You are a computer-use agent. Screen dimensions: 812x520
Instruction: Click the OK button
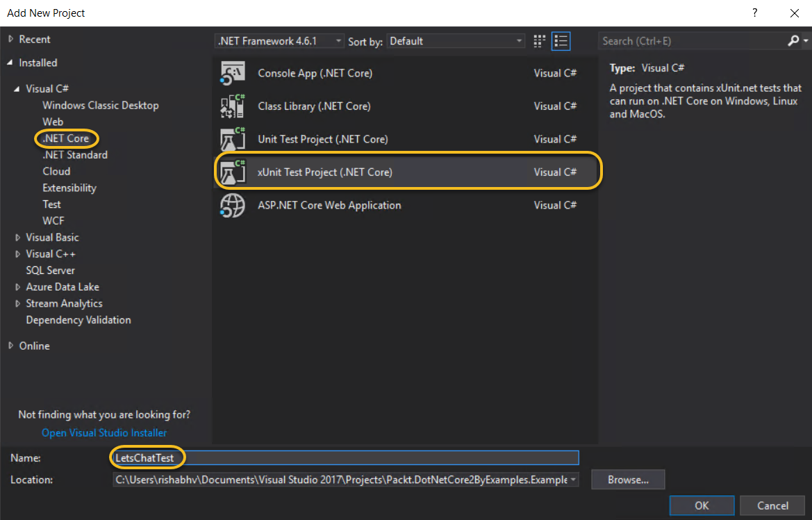702,505
